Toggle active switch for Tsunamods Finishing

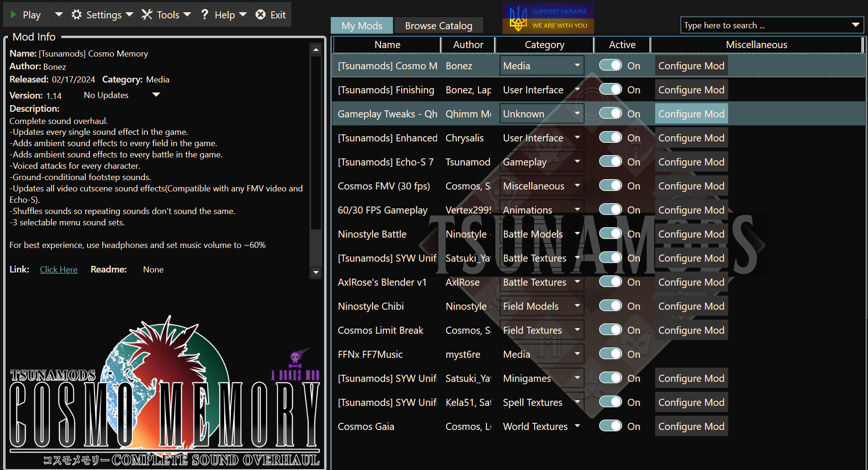click(611, 89)
